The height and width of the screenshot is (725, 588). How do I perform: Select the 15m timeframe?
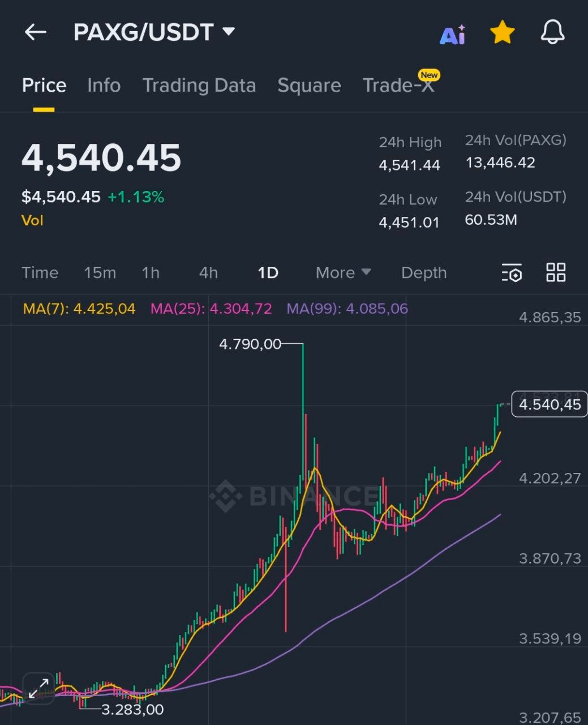100,273
